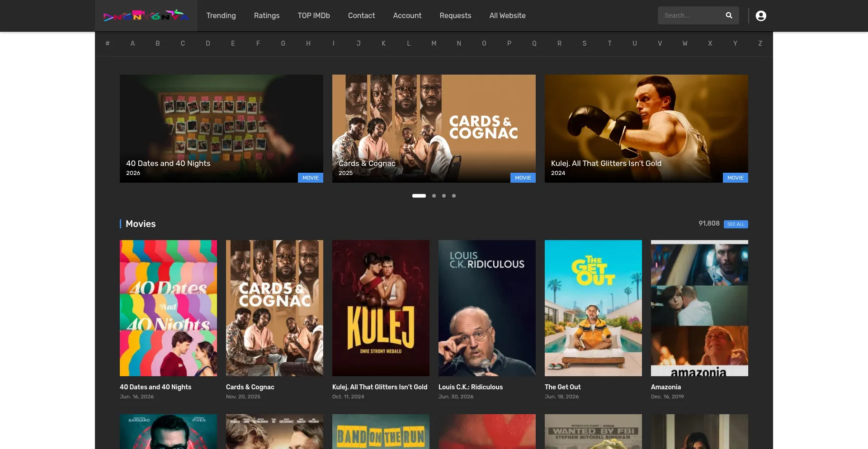The image size is (868, 449).
Task: Filter titles starting with letter Z
Action: [760, 43]
